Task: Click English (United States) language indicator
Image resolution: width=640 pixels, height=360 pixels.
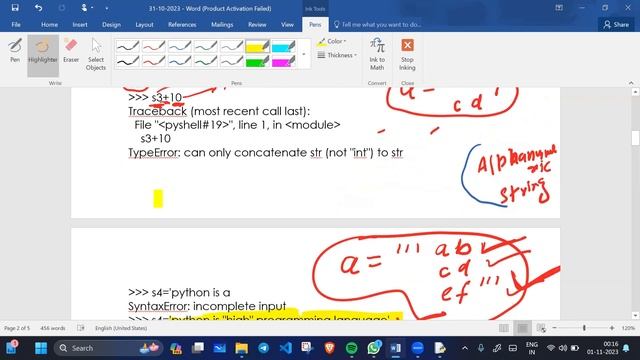Action: pos(121,328)
